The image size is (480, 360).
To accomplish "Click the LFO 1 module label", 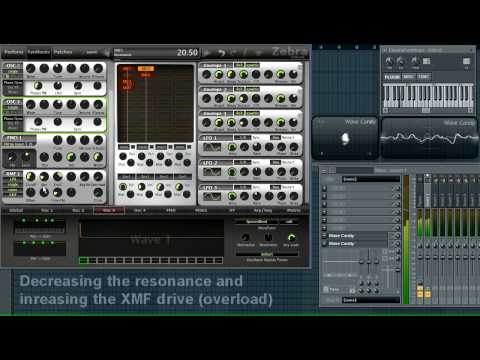I will click(210, 138).
